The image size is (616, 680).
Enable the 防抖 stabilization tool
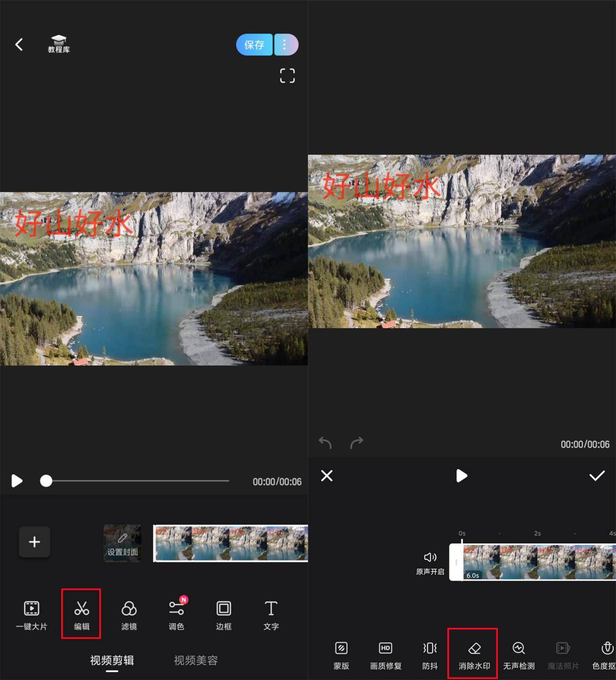pos(430,654)
